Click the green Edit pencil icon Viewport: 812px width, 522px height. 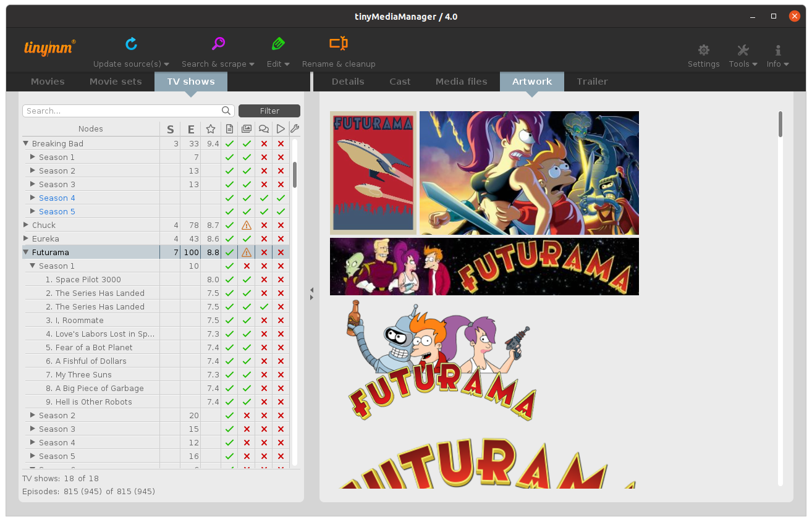[277, 44]
